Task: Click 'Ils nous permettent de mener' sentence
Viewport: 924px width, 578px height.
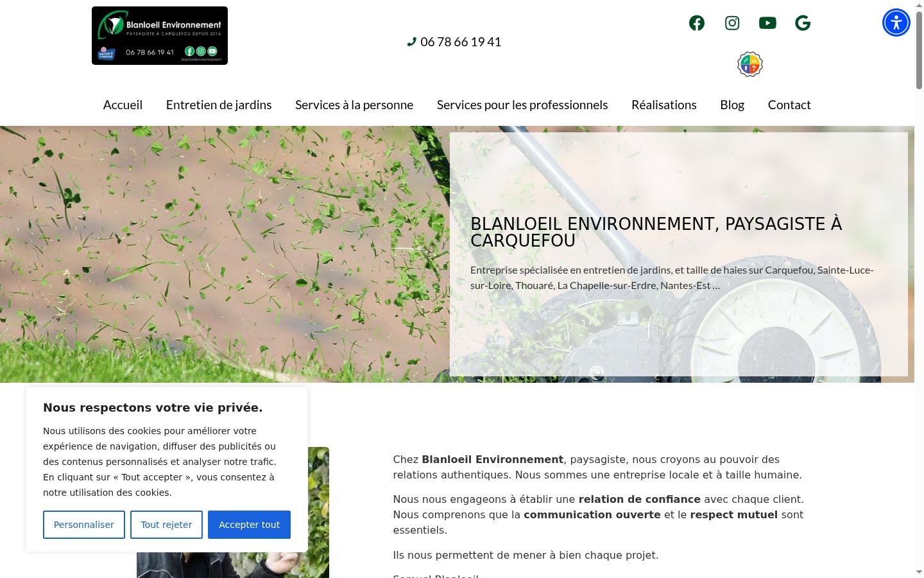Action: click(x=526, y=555)
